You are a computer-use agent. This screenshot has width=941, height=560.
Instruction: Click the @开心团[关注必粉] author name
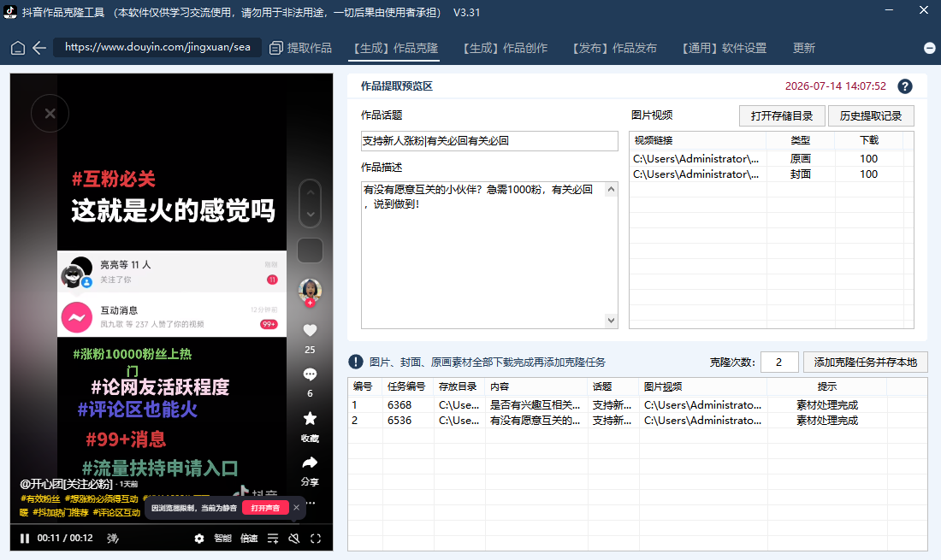coord(66,484)
